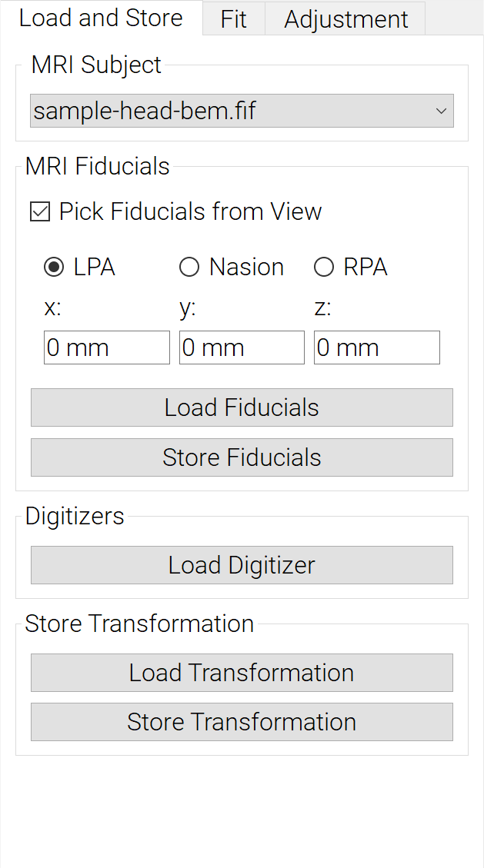Select the Load and Store tab

pos(102,18)
